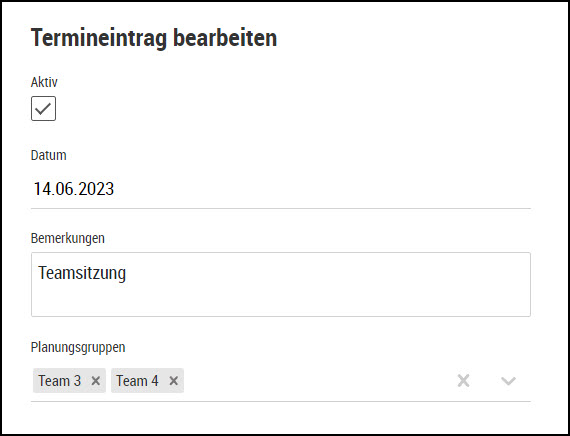
Task: Remove the Team 3 chip via its x
Action: pos(96,381)
